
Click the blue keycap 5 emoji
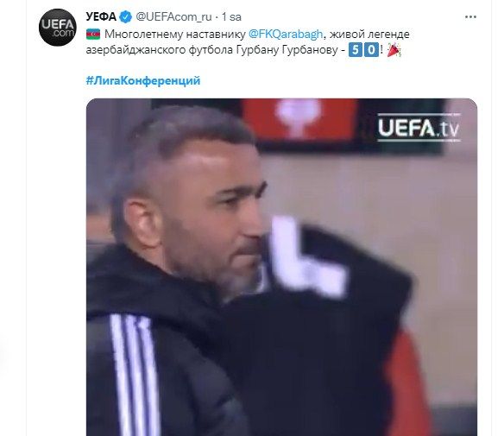click(356, 50)
